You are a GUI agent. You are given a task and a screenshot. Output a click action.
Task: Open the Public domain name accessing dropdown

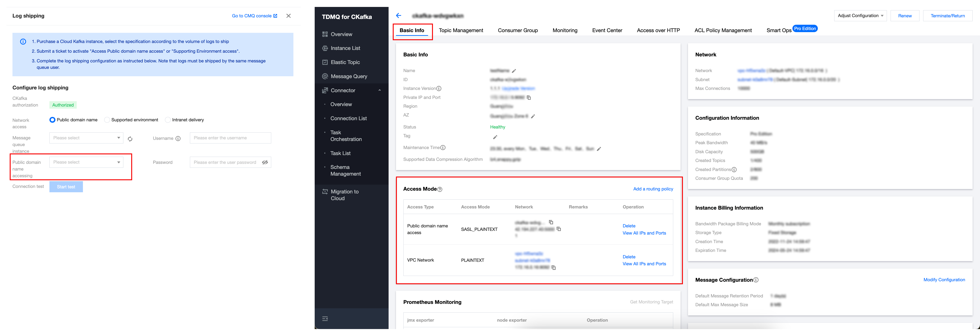tap(86, 162)
